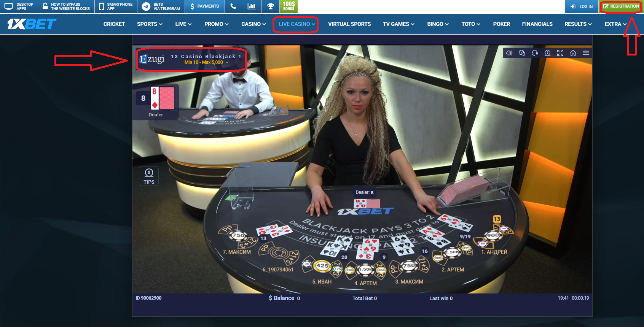This screenshot has width=644, height=327.
Task: Open headset support icon in game toolbar
Action: [535, 53]
